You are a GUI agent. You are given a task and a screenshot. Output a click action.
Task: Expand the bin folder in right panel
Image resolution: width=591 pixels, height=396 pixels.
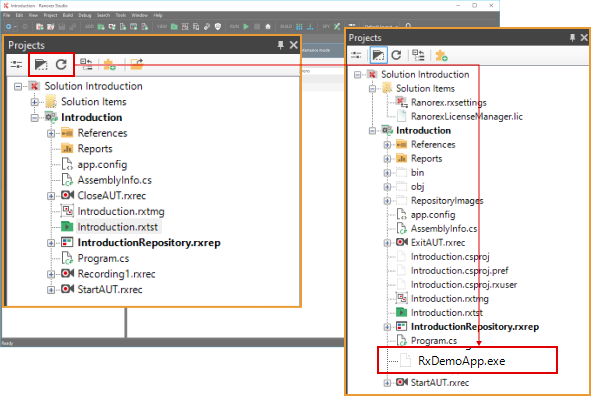coord(387,173)
